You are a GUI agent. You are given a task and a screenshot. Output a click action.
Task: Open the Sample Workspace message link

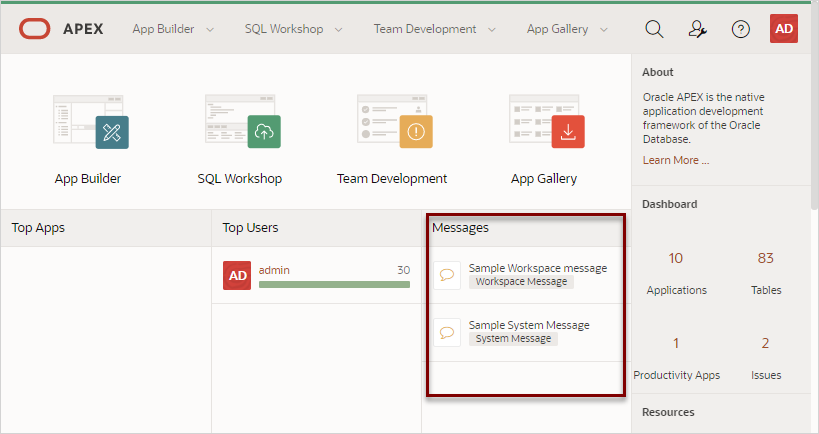pos(537,268)
